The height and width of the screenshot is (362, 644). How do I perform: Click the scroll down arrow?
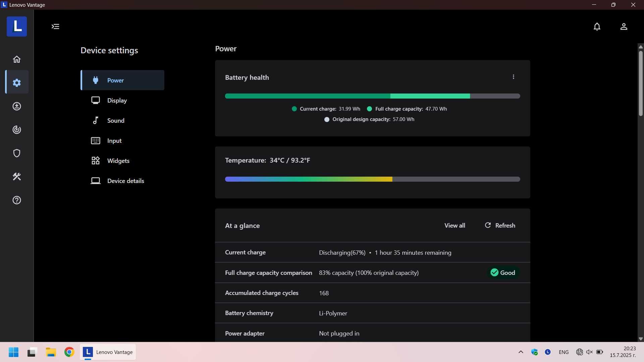(641, 339)
